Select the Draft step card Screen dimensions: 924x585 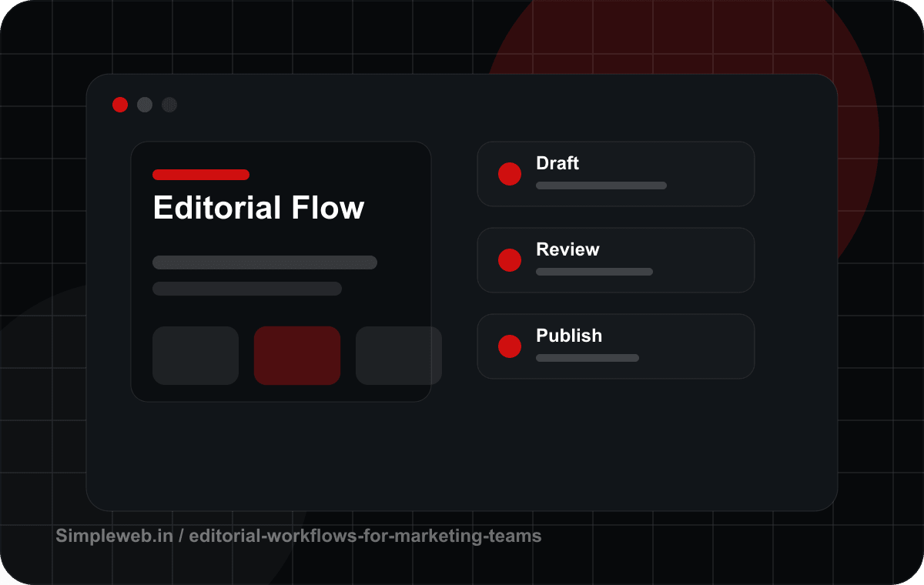(616, 174)
